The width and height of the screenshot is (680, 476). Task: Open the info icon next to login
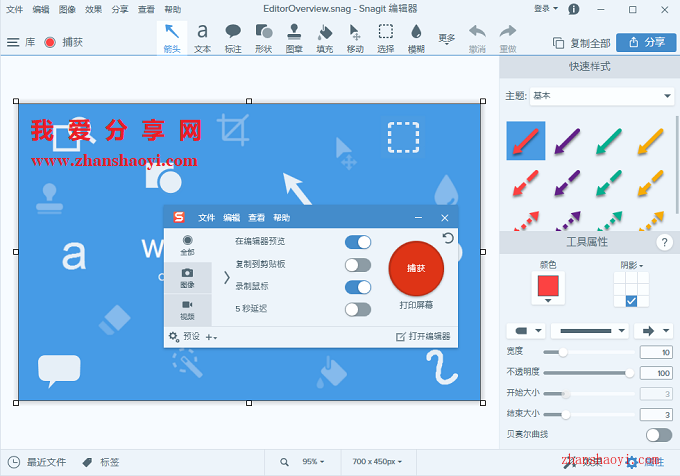click(574, 9)
